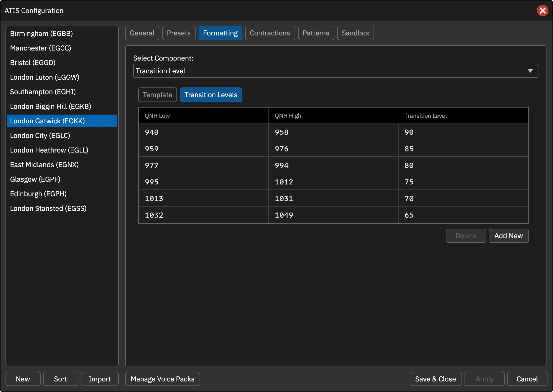Select East Midlands (EGNX) station
Viewport: 553px width, 392px height.
(x=62, y=165)
